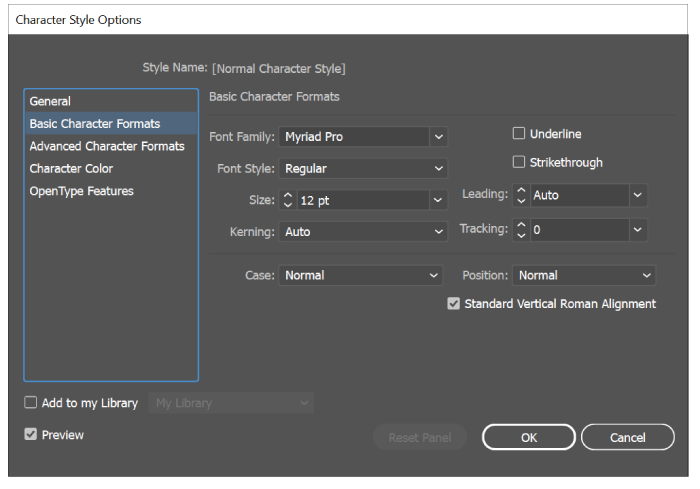This screenshot has width=700, height=489.
Task: Increase Tracking with up arrow
Action: [x=521, y=225]
